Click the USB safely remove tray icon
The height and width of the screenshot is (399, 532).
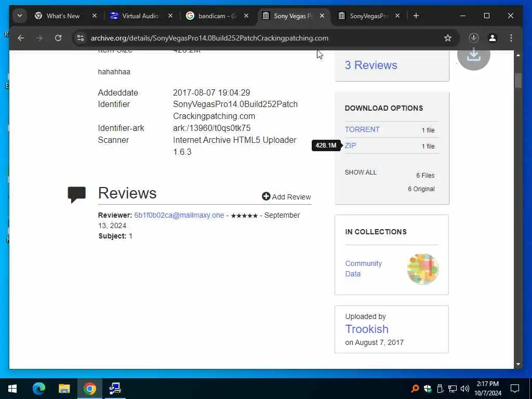pyautogui.click(x=440, y=389)
